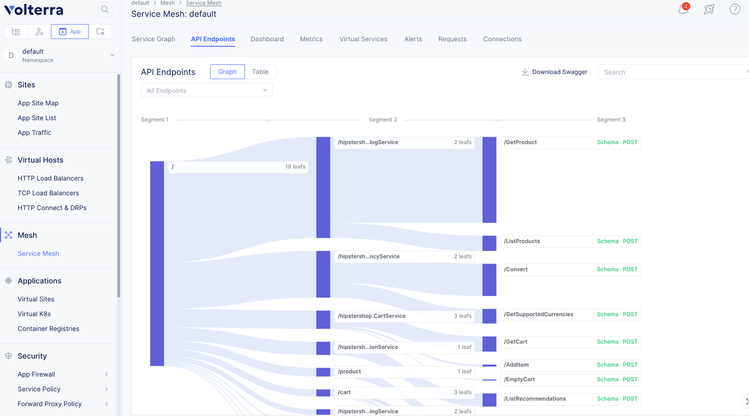This screenshot has height=416, width=749.
Task: Select the App mode toggle button
Action: pos(69,32)
